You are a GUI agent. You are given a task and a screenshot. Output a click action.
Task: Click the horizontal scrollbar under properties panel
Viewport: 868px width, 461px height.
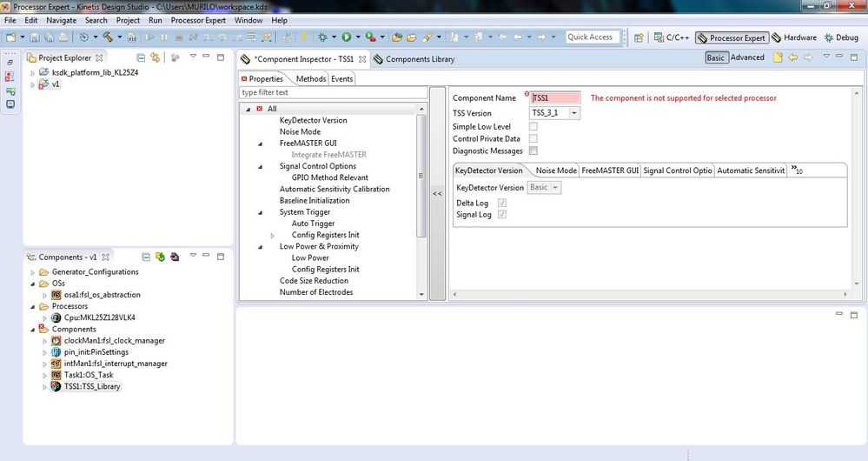click(x=650, y=294)
